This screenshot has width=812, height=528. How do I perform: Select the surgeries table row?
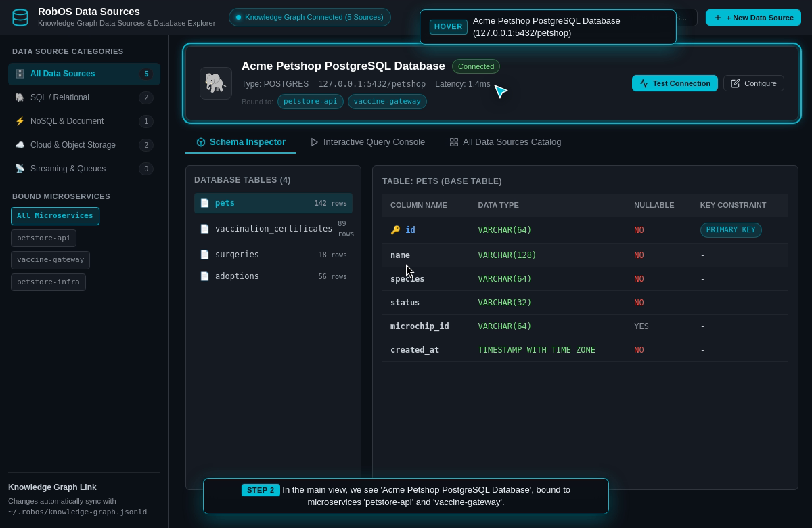click(x=273, y=255)
